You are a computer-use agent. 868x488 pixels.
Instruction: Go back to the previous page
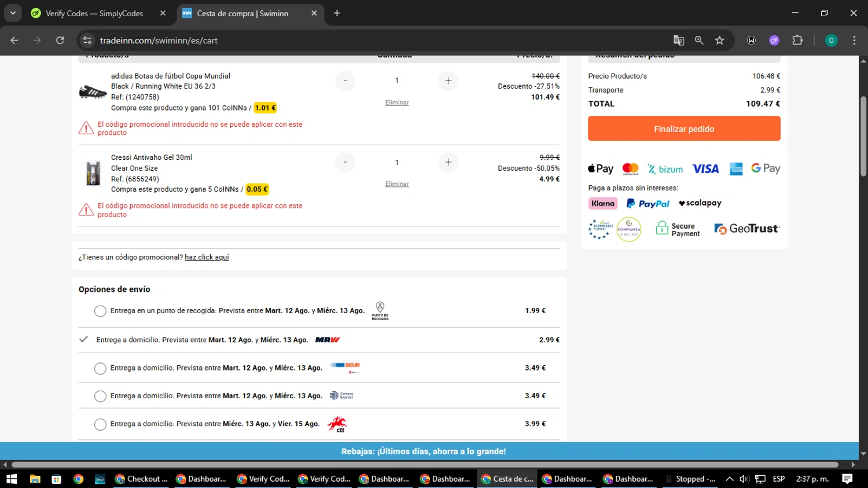14,41
